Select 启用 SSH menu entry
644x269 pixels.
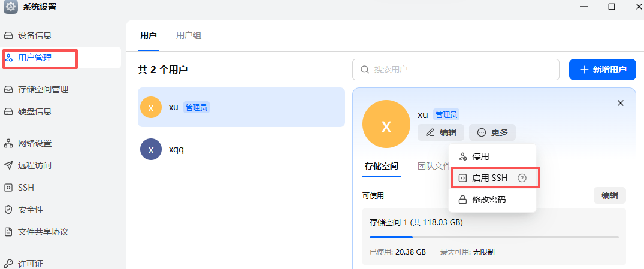(x=489, y=178)
